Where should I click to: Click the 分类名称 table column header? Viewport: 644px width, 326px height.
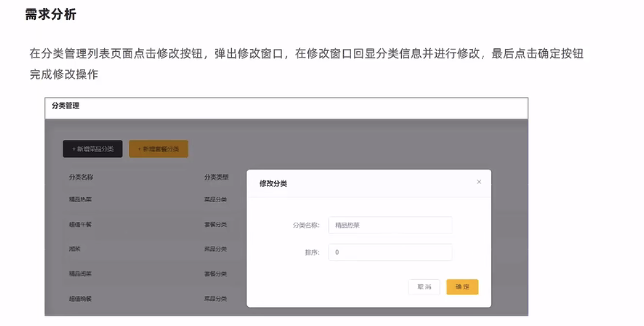point(81,177)
